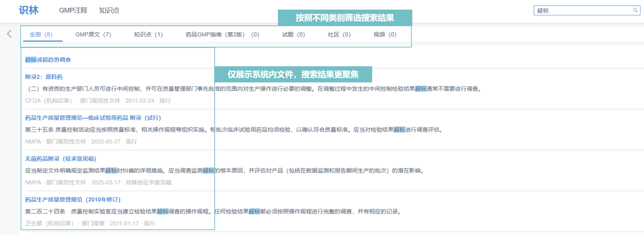Select the 社区 (0) tab
This screenshot has height=235, width=644.
339,34
